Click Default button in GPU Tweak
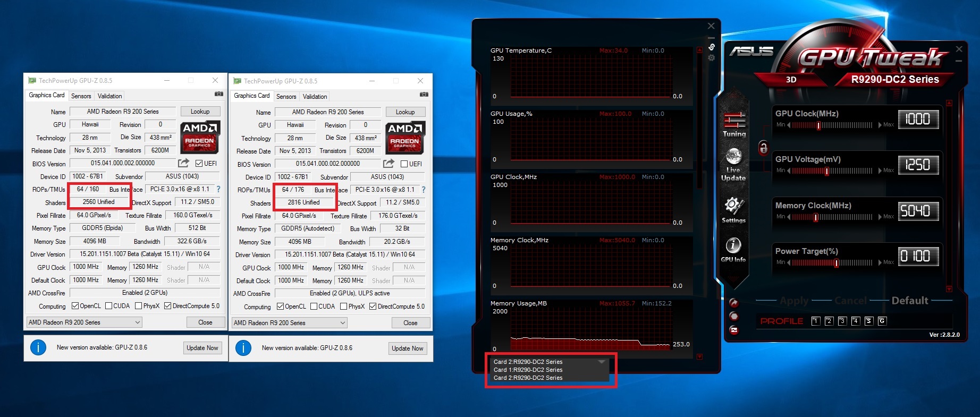This screenshot has height=417, width=980. click(x=910, y=301)
